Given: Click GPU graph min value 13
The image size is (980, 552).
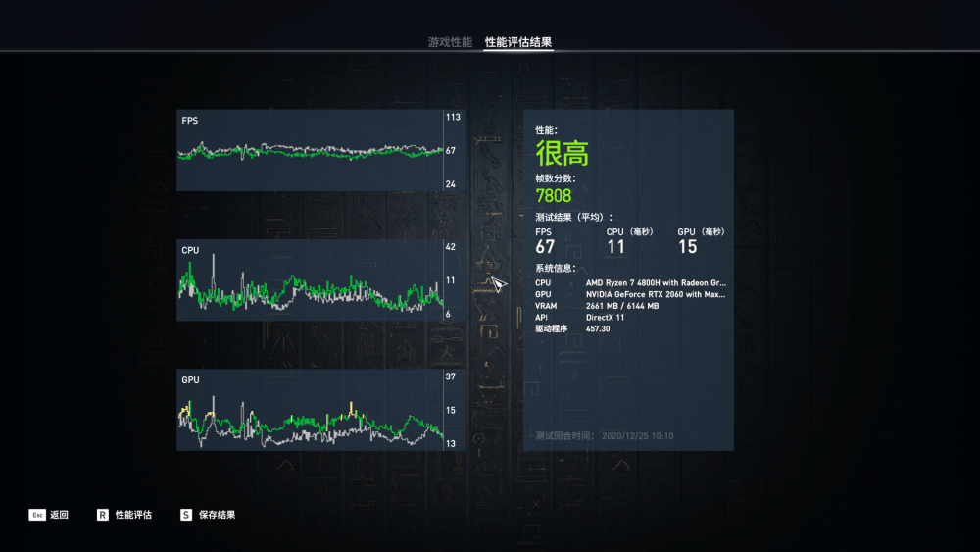Looking at the screenshot, I should click(x=451, y=444).
